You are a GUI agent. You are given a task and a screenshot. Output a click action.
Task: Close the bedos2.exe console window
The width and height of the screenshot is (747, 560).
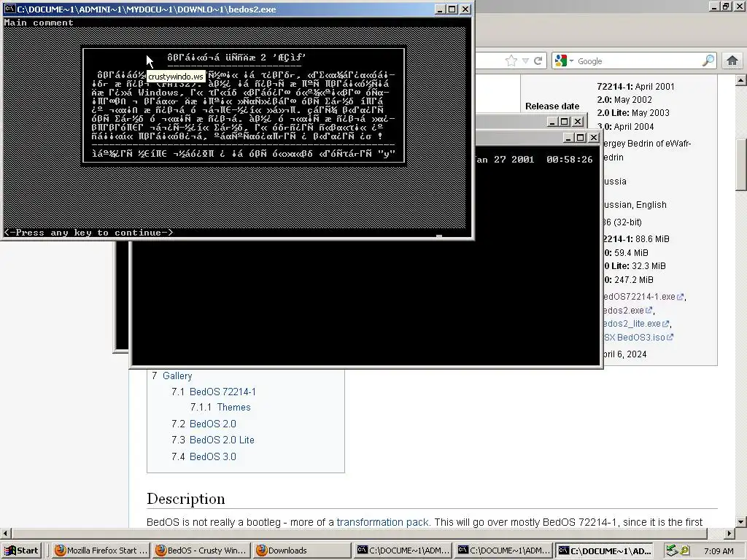(465, 9)
